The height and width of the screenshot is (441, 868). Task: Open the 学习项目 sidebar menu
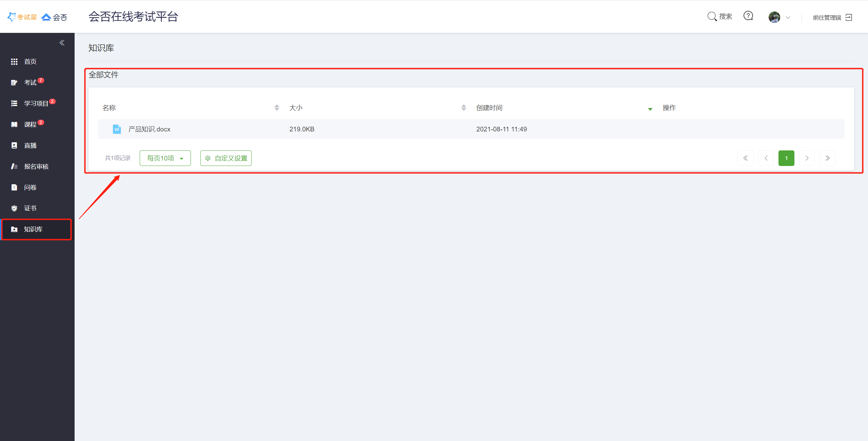[36, 104]
